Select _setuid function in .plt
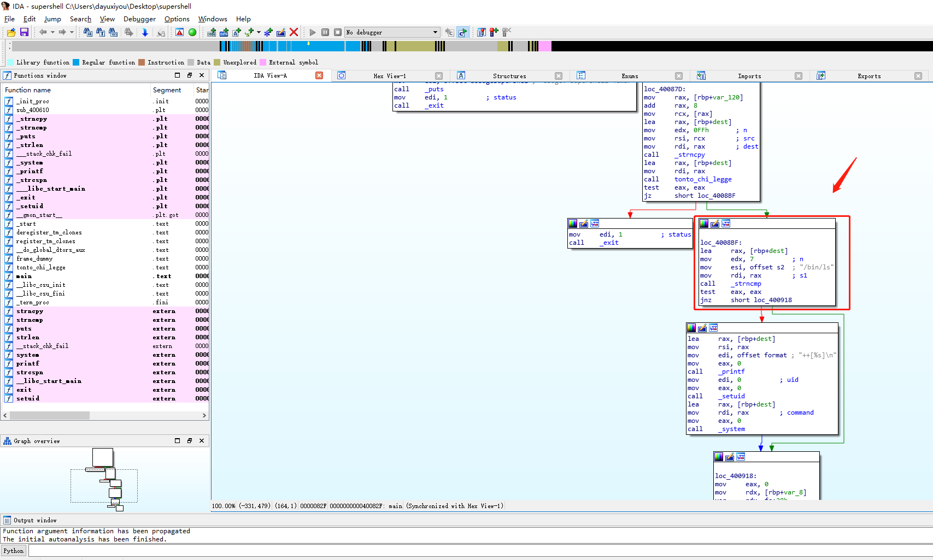 tap(107, 206)
